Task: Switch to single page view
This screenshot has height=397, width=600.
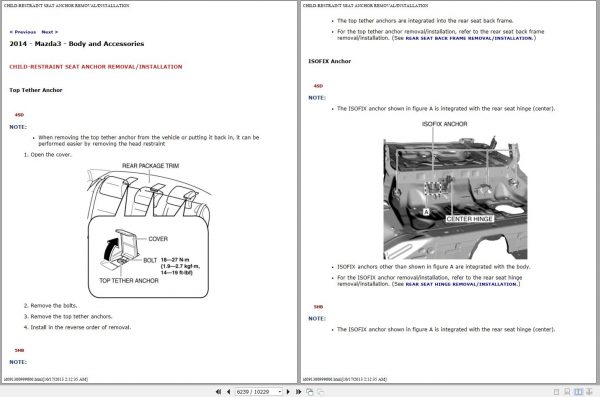Action: (556, 392)
